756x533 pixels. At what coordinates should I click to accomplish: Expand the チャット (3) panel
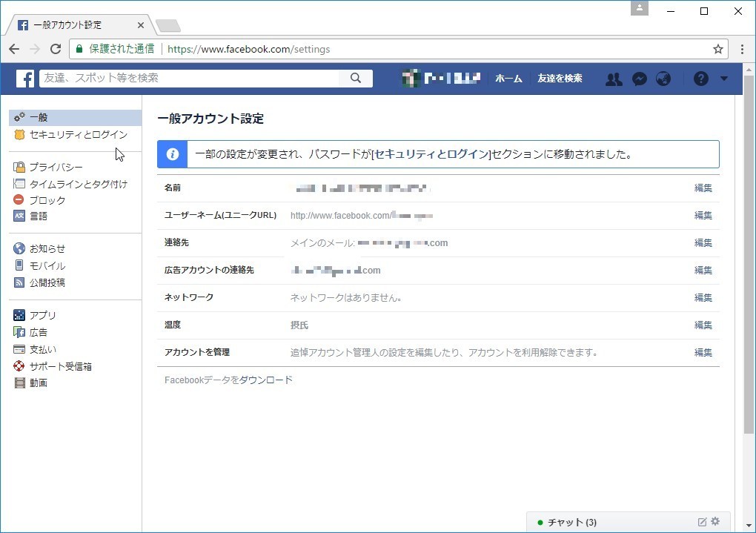571,521
